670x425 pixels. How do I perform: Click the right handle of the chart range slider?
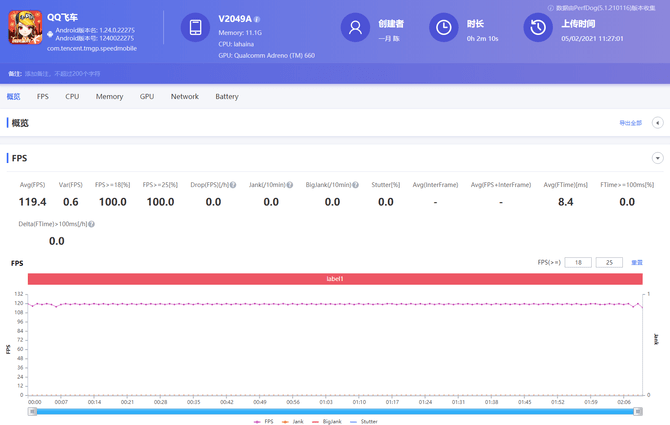tap(638, 411)
